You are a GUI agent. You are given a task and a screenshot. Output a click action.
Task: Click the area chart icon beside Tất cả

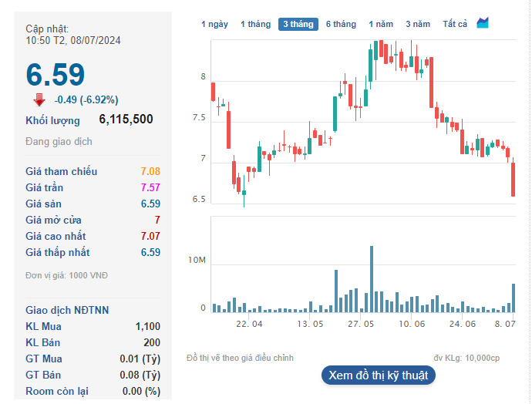point(483,23)
